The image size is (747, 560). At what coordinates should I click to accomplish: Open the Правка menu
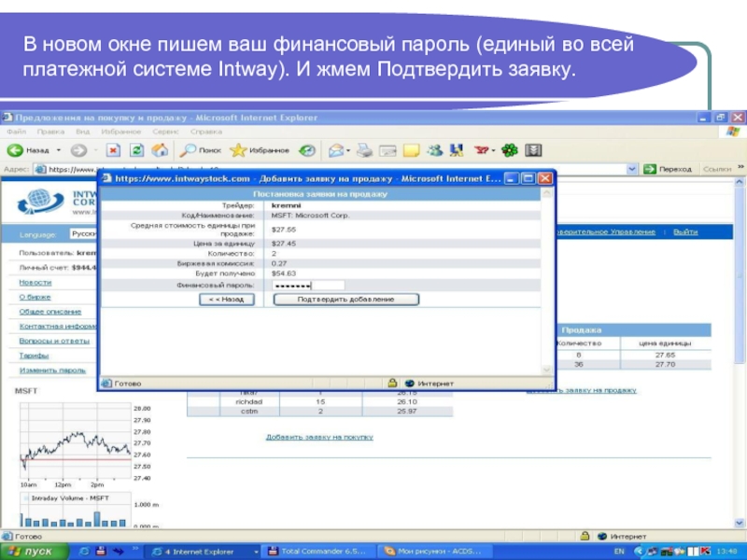click(x=50, y=132)
